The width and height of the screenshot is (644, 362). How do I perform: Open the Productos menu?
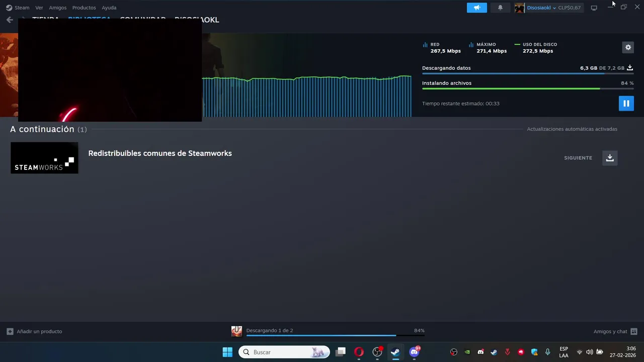(x=84, y=8)
